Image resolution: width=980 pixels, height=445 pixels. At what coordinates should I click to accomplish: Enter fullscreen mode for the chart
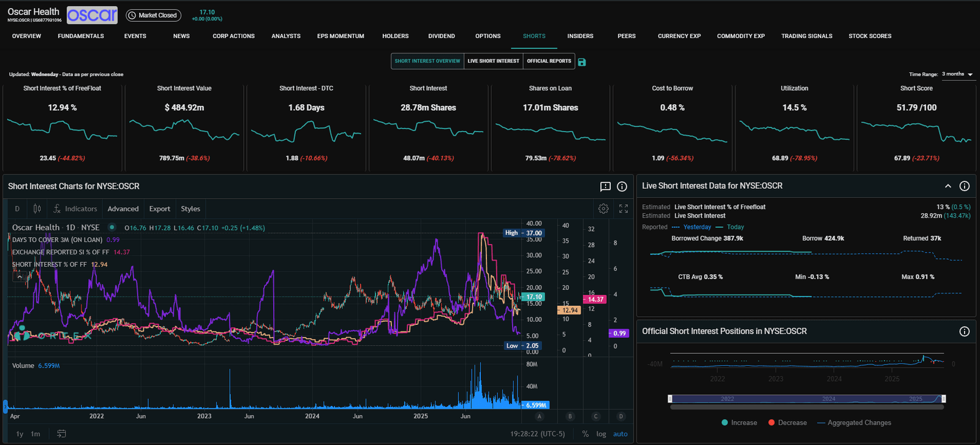click(624, 209)
